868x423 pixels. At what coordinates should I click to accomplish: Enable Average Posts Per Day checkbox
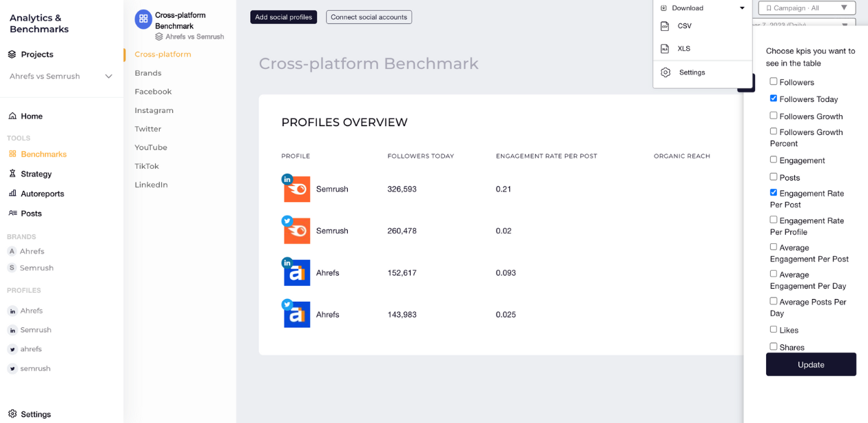pyautogui.click(x=774, y=301)
